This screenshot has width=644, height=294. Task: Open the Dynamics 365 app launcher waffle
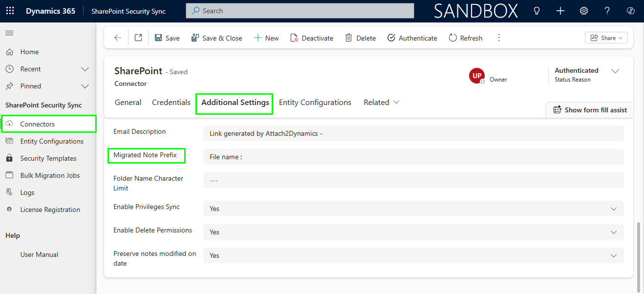click(10, 11)
